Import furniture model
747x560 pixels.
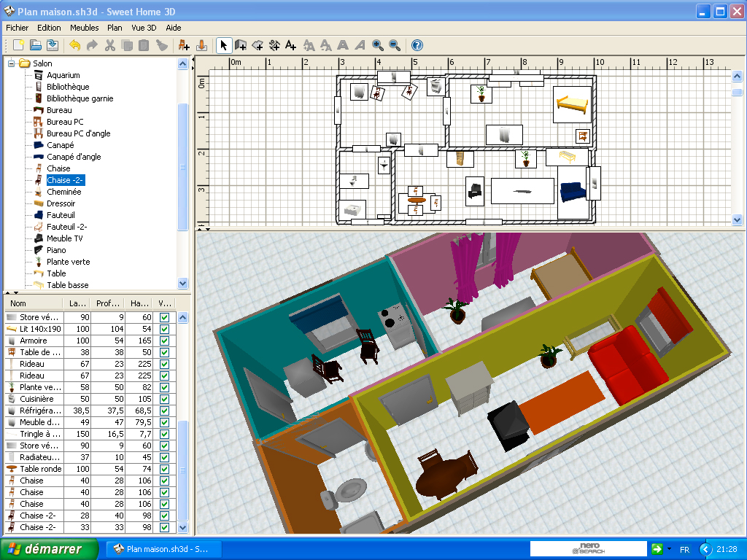201,45
